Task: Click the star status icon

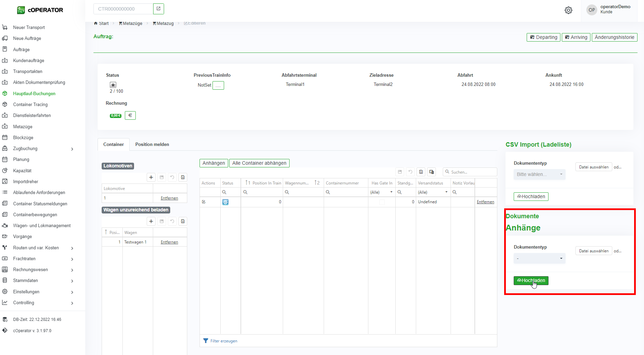Action: pyautogui.click(x=113, y=85)
